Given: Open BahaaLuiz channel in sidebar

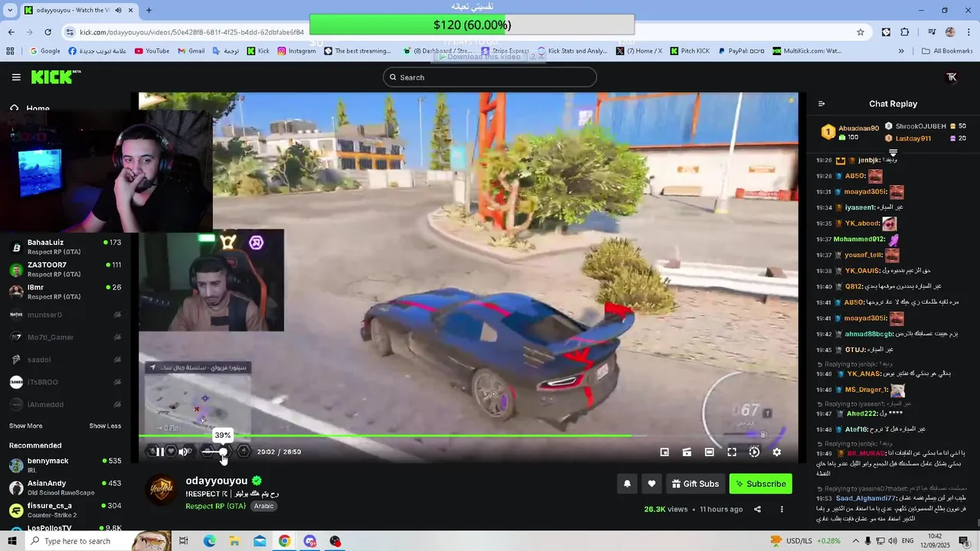Looking at the screenshot, I should (65, 246).
